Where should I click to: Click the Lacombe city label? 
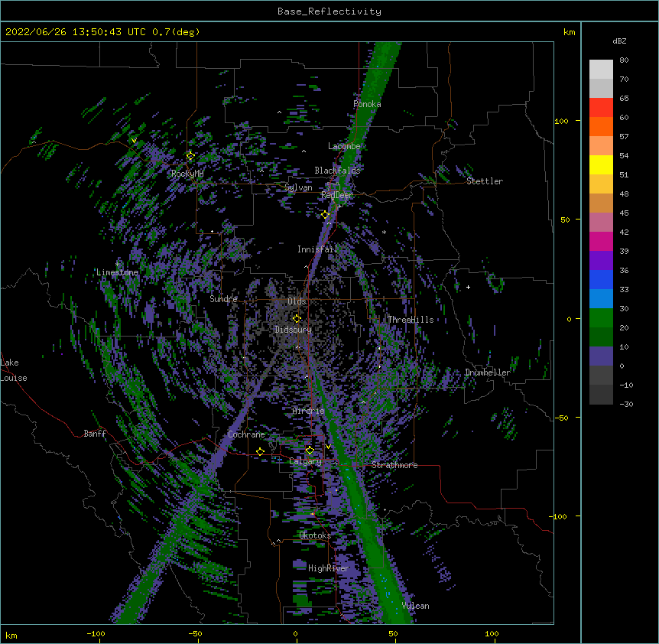pos(344,146)
